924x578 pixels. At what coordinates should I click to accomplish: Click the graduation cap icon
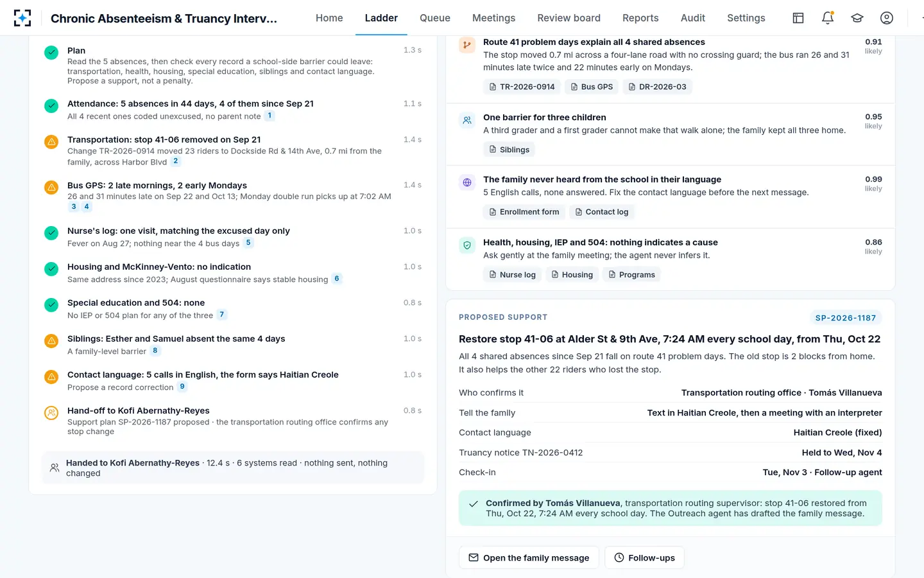(857, 18)
